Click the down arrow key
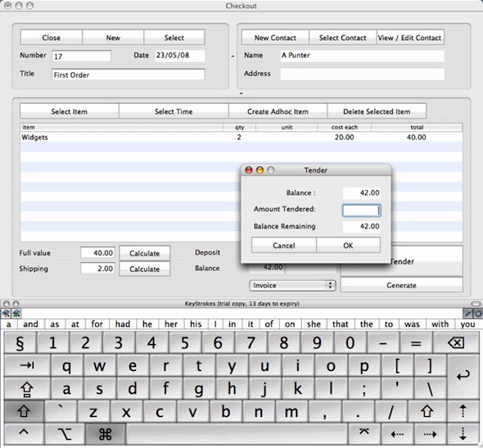Viewport: 483px width, 448px height. (x=463, y=434)
